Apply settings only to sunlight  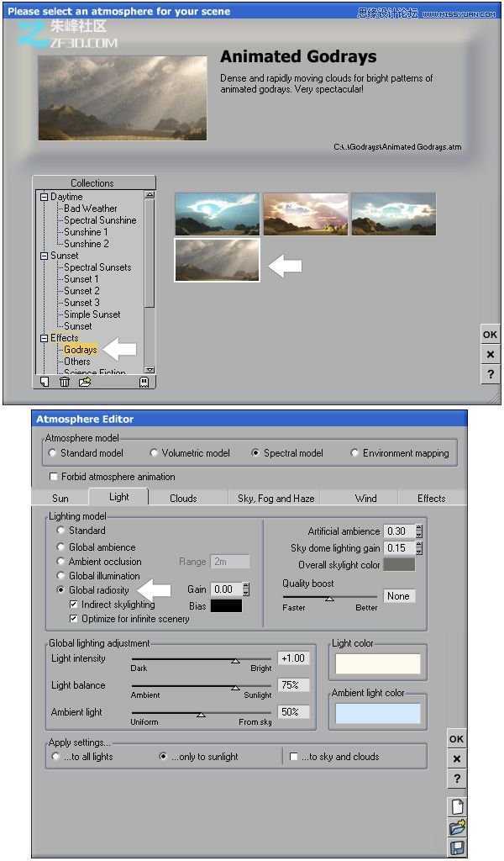(x=163, y=756)
